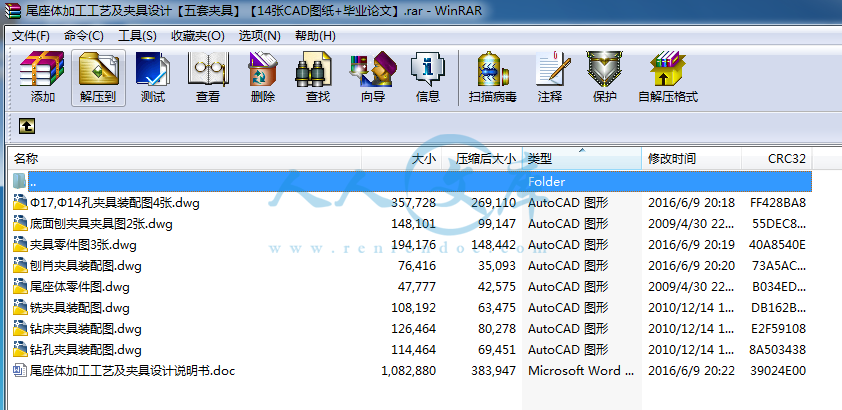Click the DWG icon of Φ17,Φ14孔夹具装配图4张.dwg
Image resolution: width=842 pixels, height=410 pixels.
pyautogui.click(x=20, y=202)
